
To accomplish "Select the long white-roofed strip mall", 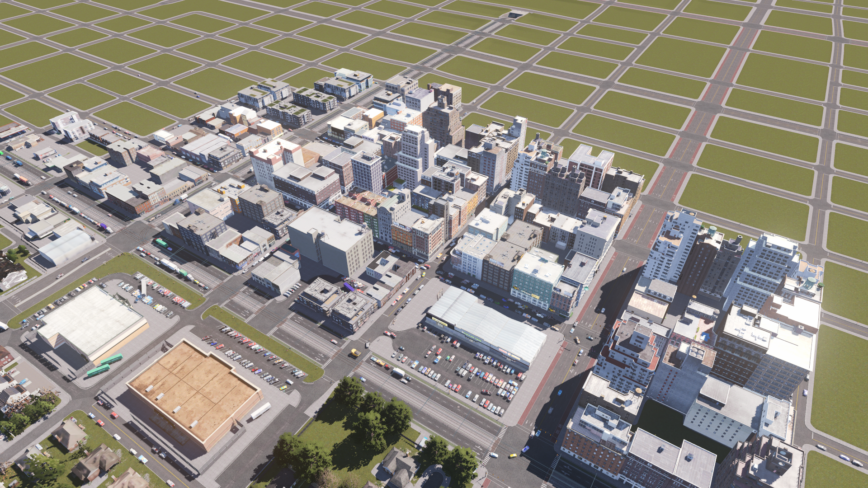I will coord(486,326).
